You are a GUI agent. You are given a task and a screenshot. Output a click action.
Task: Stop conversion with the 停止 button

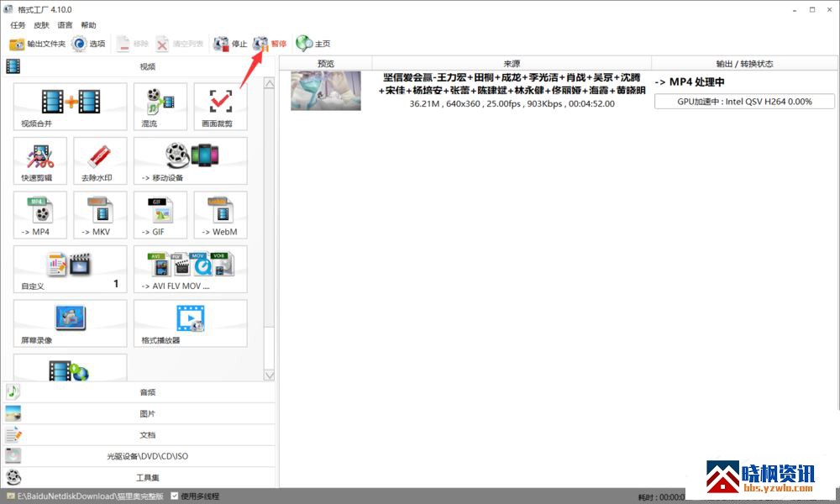230,44
